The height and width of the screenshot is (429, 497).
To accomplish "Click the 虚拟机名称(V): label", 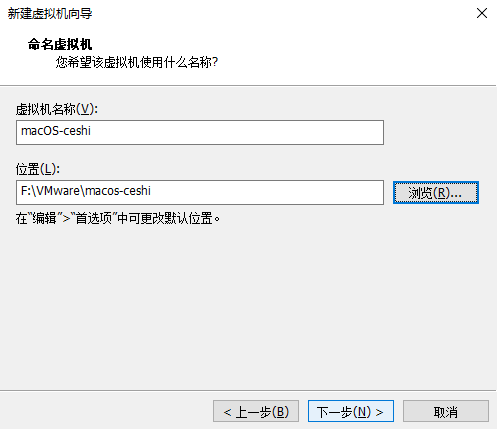I will 57,109.
